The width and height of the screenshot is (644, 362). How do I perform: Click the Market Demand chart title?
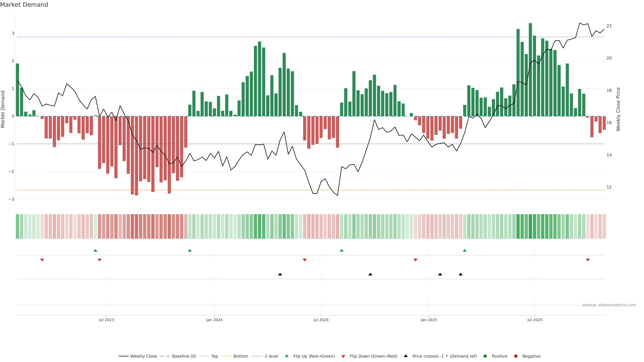[x=24, y=5]
